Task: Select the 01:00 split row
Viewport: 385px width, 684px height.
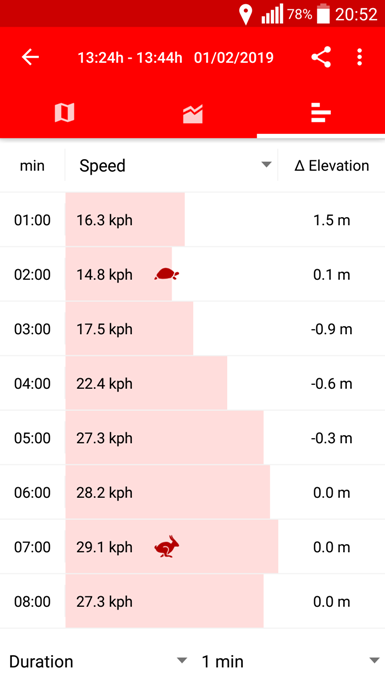Action: [192, 220]
